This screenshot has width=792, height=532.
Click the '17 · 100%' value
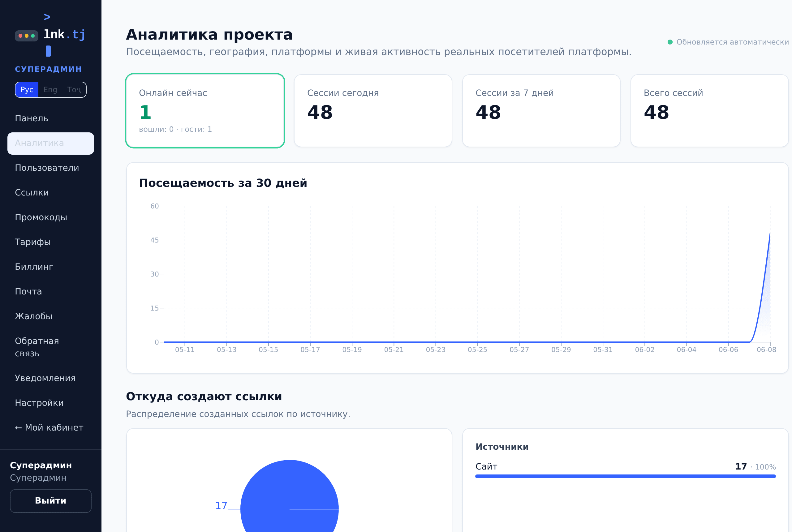[755, 467]
